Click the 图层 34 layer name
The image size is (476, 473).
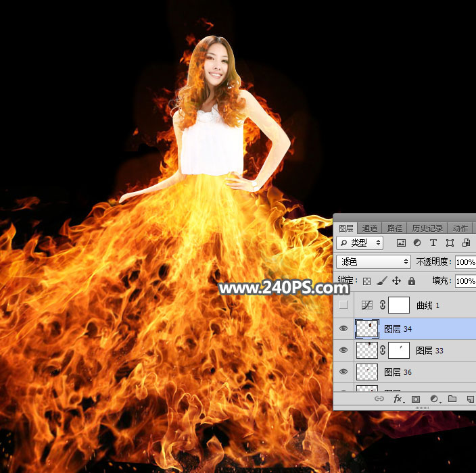pos(398,329)
